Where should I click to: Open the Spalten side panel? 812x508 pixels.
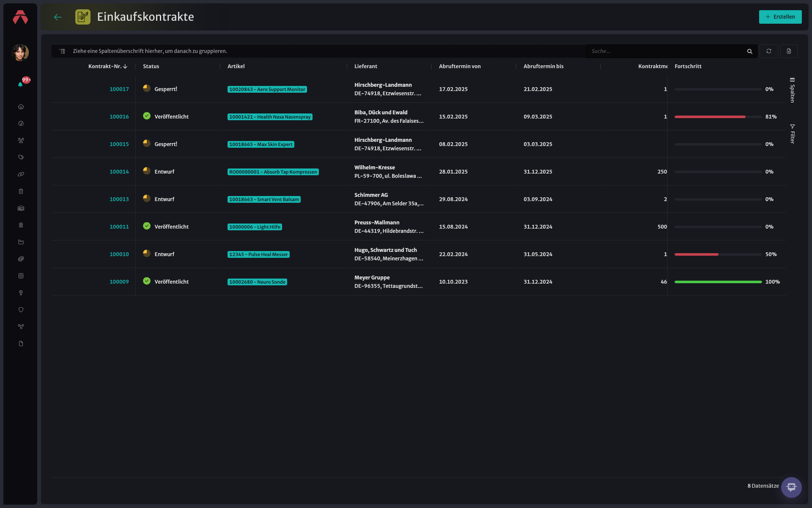792,90
